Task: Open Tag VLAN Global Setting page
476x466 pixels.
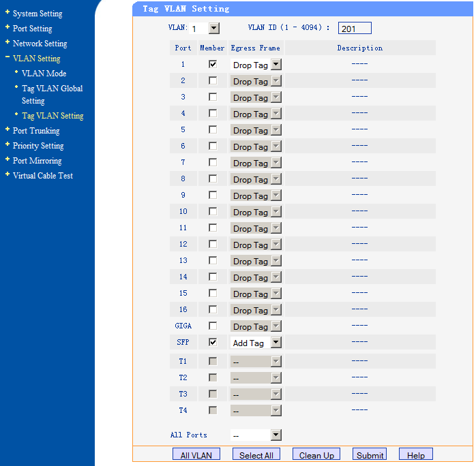Action: 52,94
